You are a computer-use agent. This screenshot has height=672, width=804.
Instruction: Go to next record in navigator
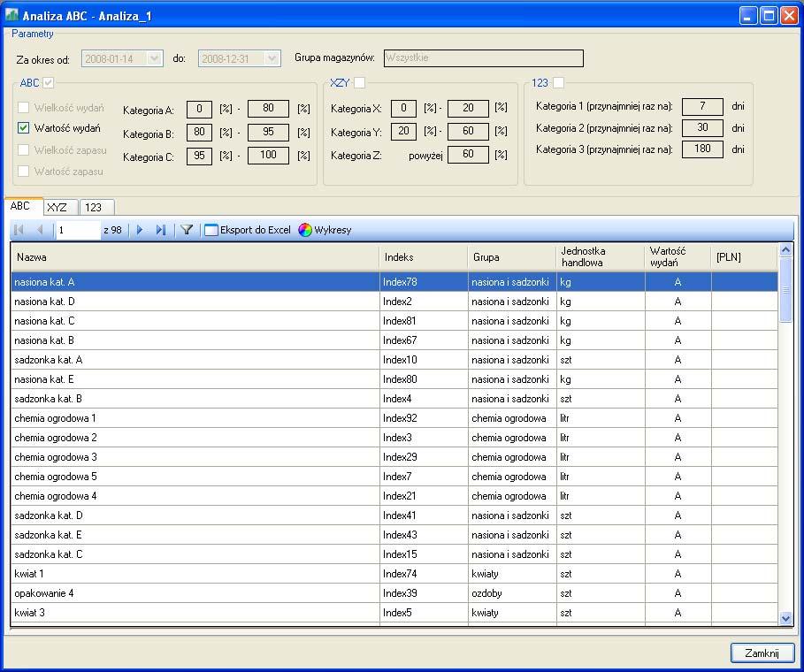click(140, 230)
